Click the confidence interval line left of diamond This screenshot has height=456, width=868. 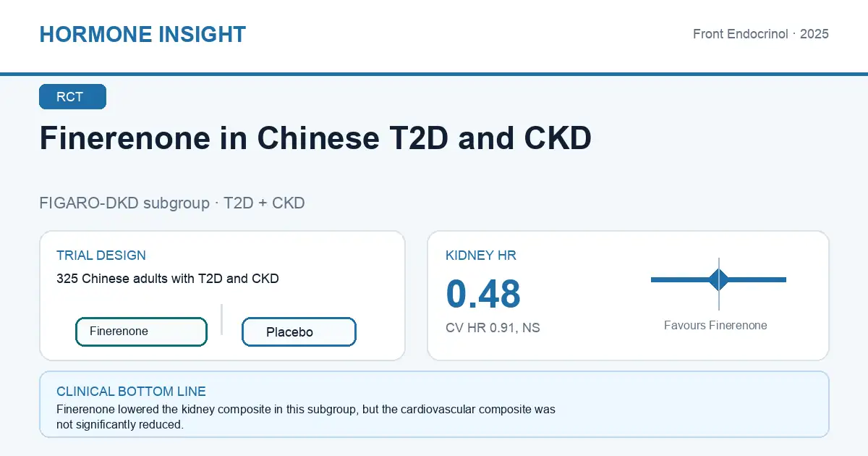tap(680, 279)
